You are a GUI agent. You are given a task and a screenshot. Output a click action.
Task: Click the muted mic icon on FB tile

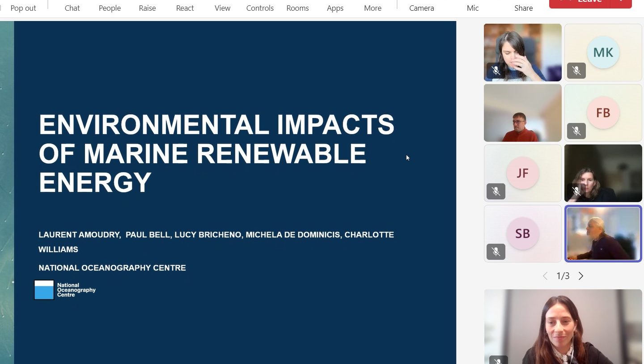576,131
